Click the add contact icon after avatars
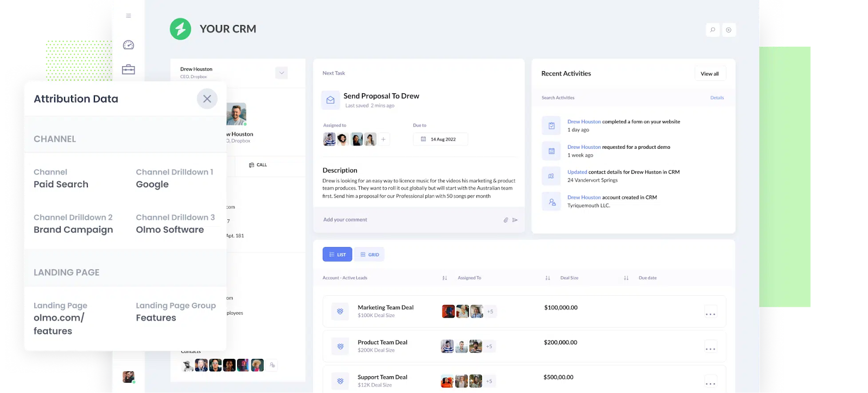The width and height of the screenshot is (868, 393). click(x=272, y=365)
